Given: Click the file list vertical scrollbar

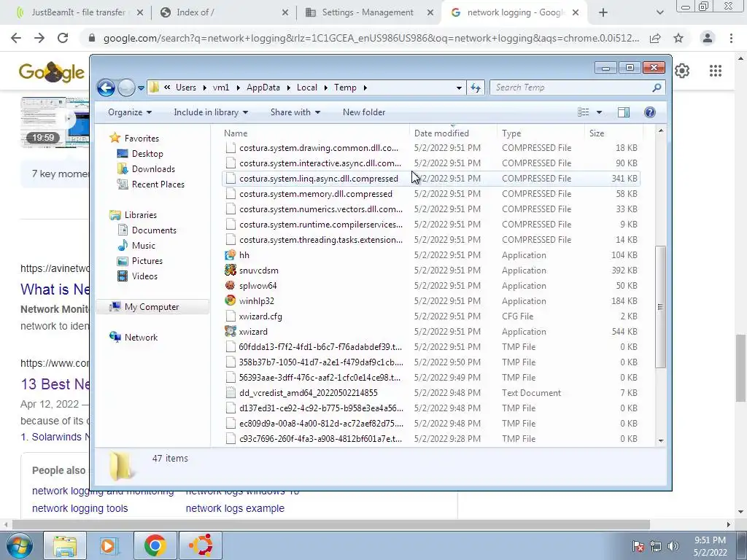Looking at the screenshot, I should tap(660, 307).
